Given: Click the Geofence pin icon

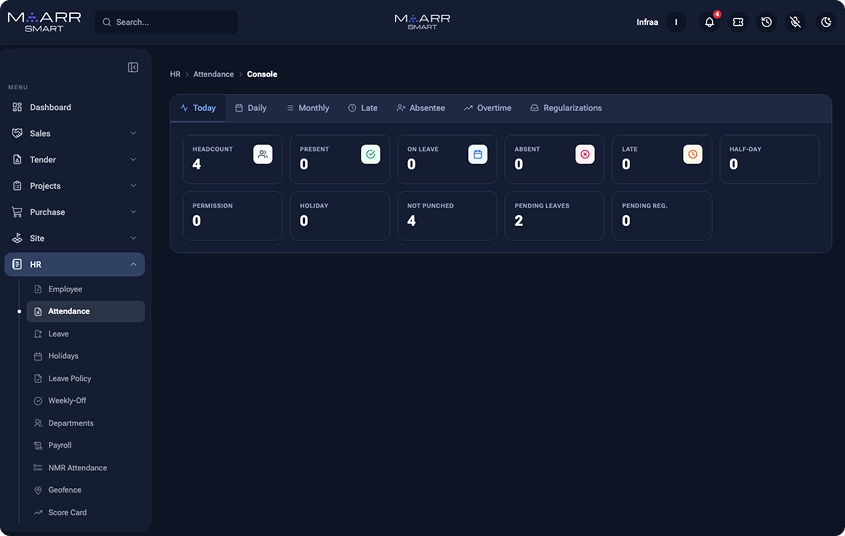Looking at the screenshot, I should pyautogui.click(x=38, y=490).
